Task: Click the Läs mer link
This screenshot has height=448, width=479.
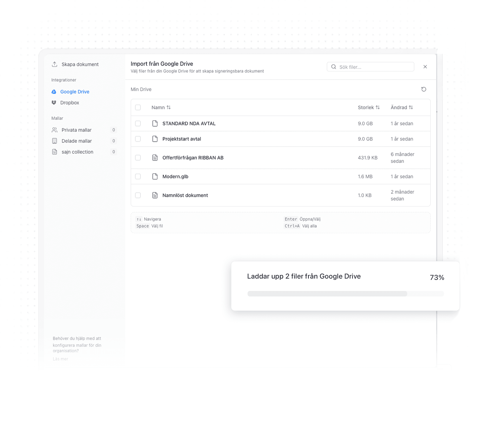Action: click(x=60, y=359)
